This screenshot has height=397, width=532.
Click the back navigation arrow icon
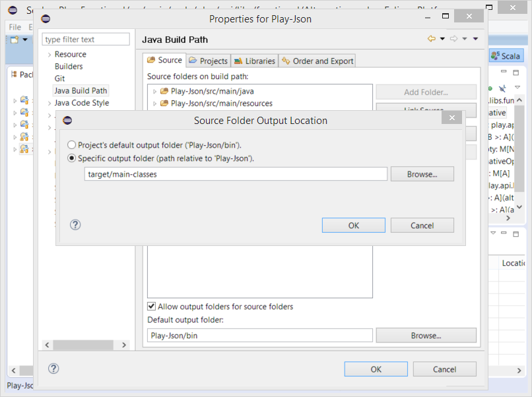432,39
